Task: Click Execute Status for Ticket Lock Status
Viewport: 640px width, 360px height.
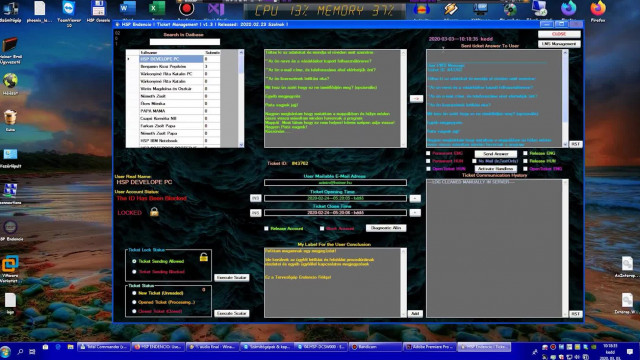Action: (231, 278)
